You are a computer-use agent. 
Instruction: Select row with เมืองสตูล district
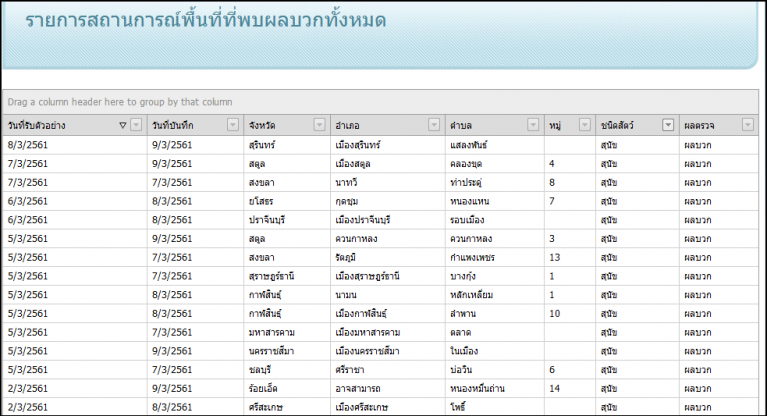pos(359,163)
